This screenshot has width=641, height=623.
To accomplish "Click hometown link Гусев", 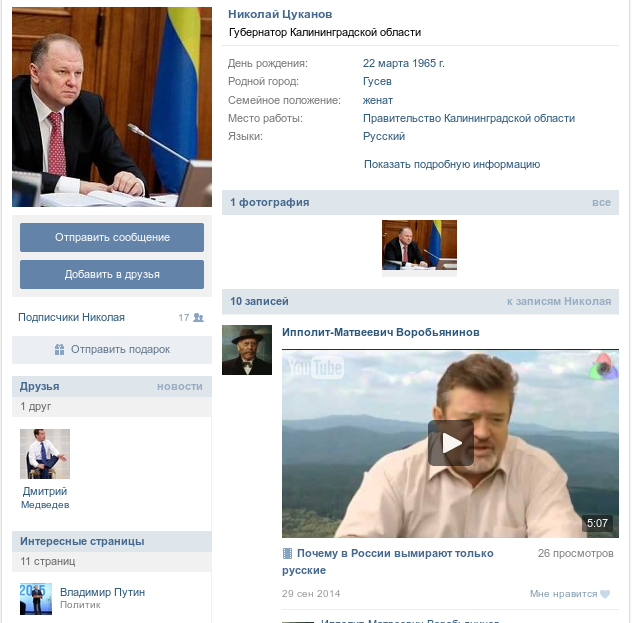I will pos(377,81).
